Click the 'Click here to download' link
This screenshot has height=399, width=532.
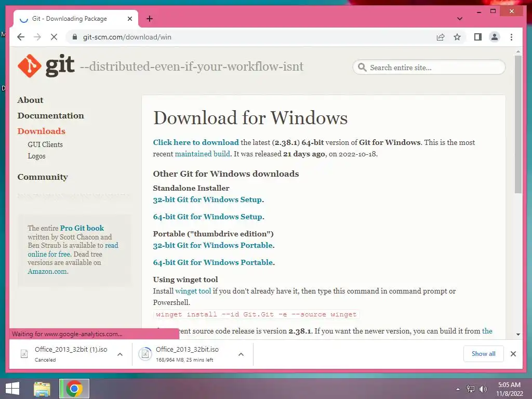coord(196,142)
